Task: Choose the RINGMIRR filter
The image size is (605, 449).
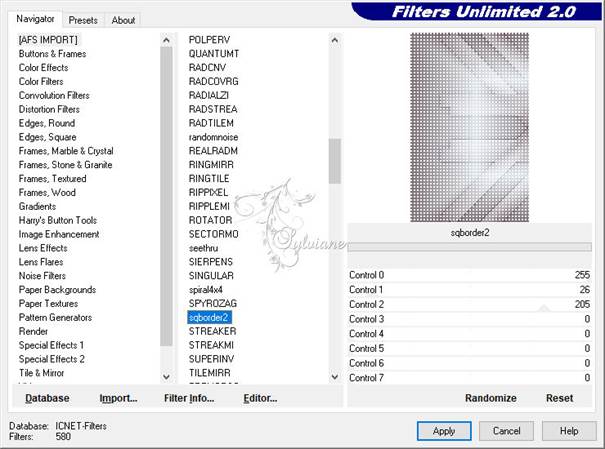Action: [x=211, y=165]
